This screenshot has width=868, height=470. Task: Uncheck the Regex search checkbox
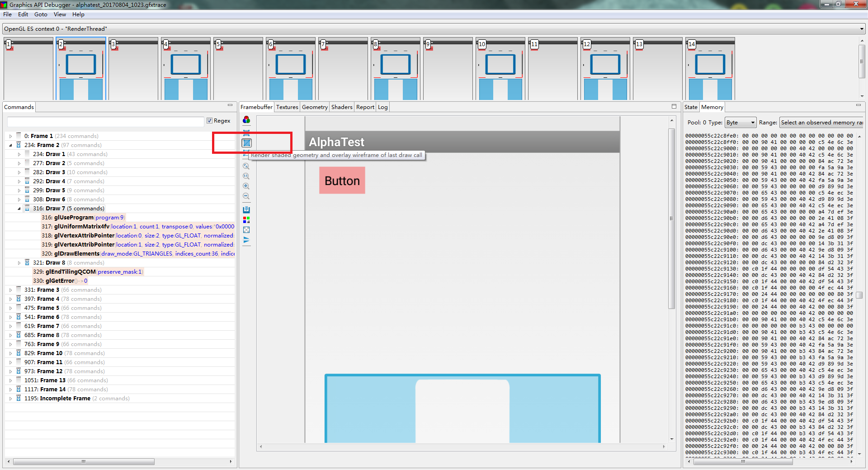click(209, 120)
